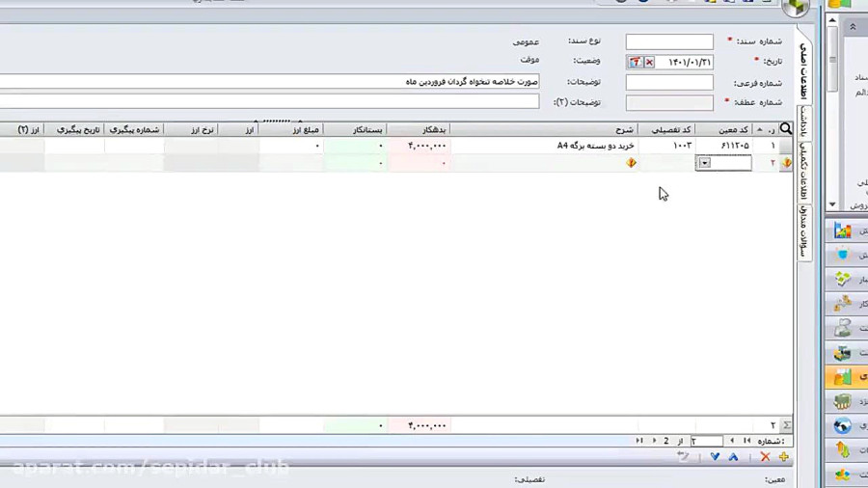Toggle sort arrow beside the ر. column header
Viewport: 868px width, 488px height.
[760, 129]
